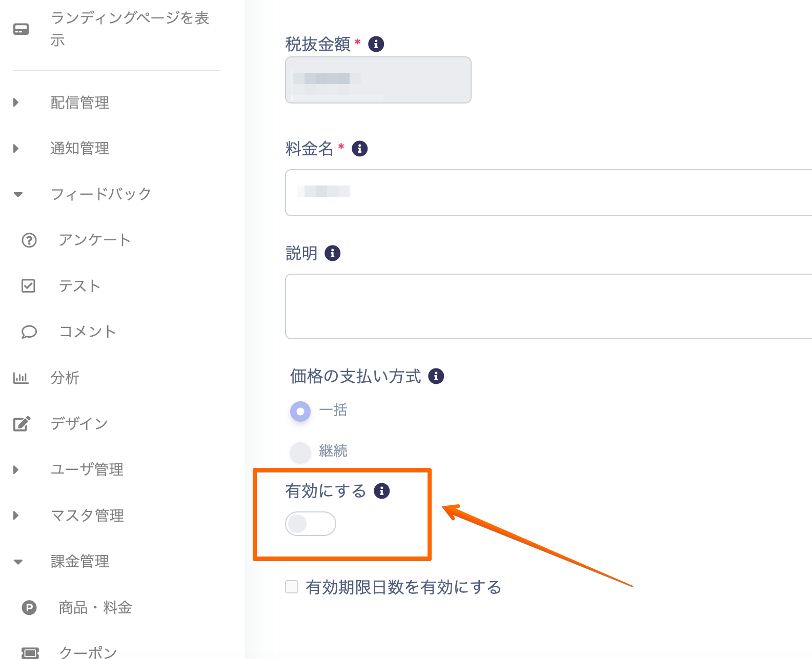Select the 継続 payment radio button
The width and height of the screenshot is (812, 659).
pos(300,451)
